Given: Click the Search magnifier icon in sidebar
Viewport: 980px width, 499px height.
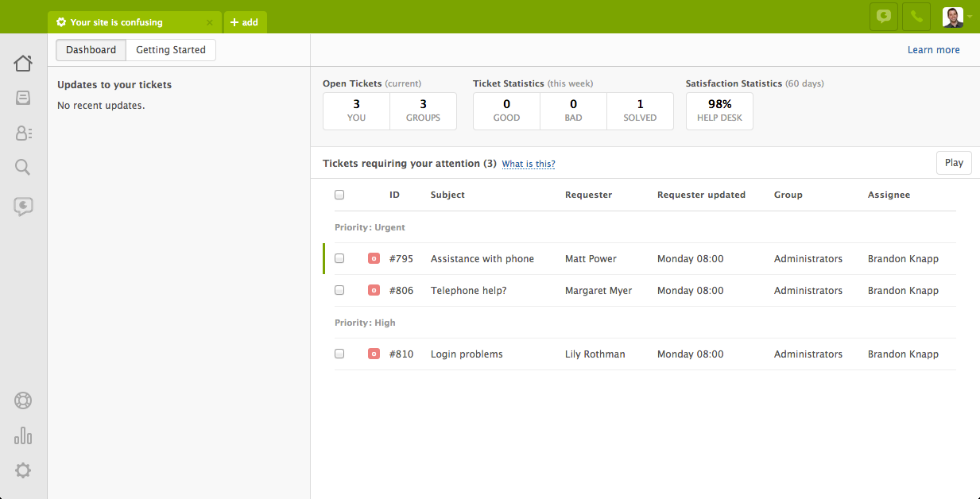Looking at the screenshot, I should (x=23, y=167).
